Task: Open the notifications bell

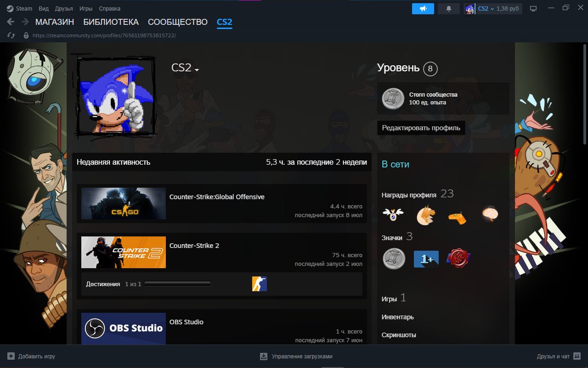Action: [449, 9]
